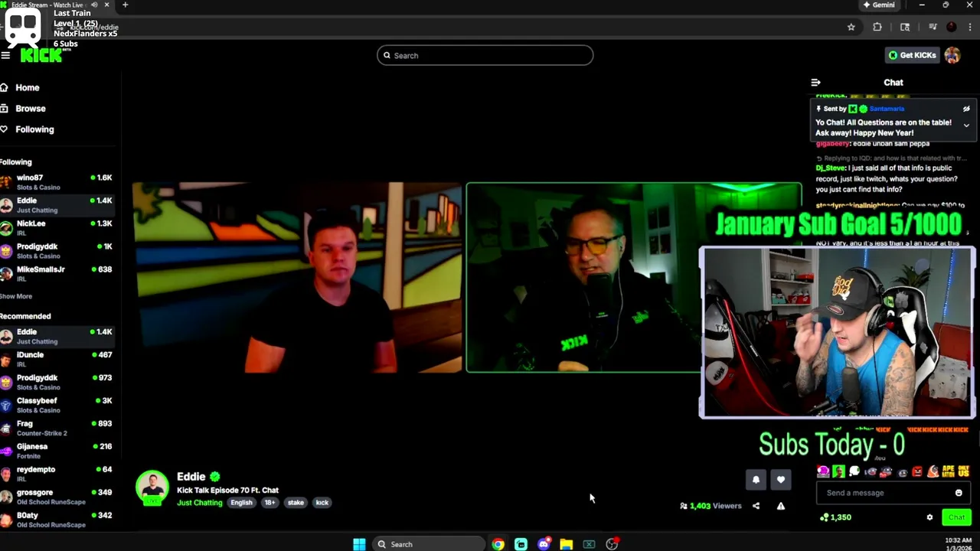Go to Home in sidebar
This screenshot has width=980, height=551.
[27, 87]
